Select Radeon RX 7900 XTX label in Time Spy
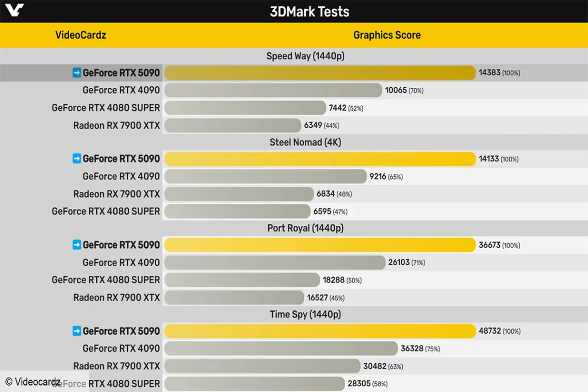Image resolution: width=588 pixels, height=392 pixels. pyautogui.click(x=117, y=366)
